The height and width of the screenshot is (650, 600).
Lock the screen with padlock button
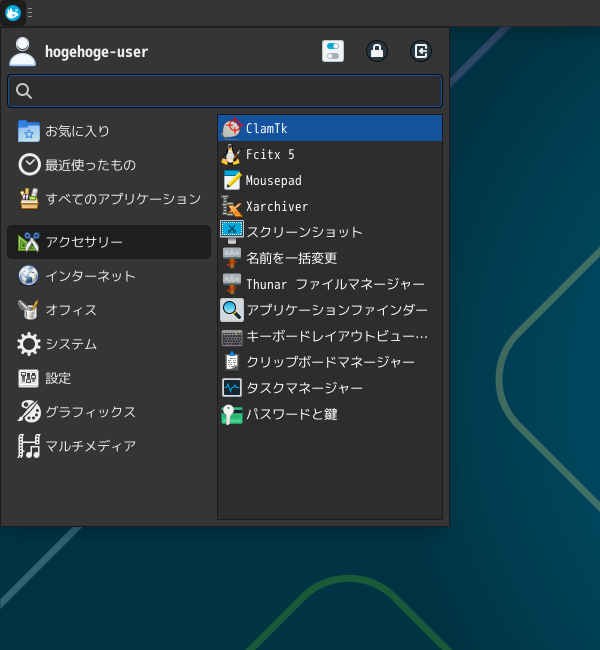377,51
